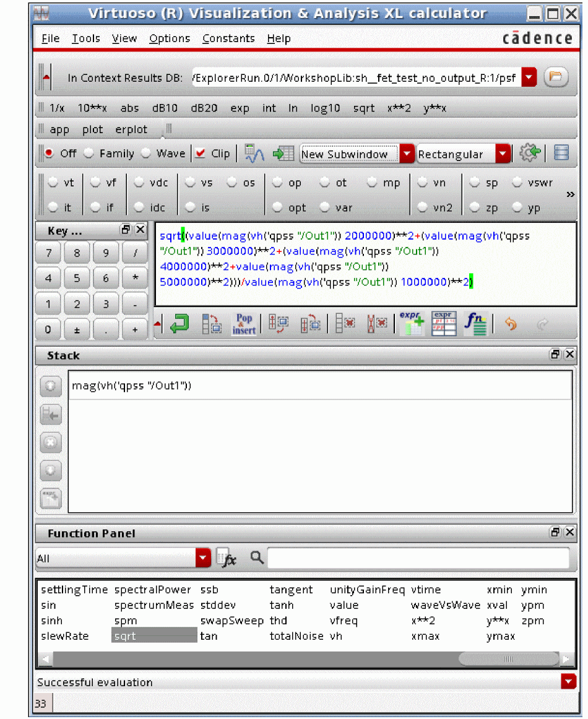Open the View menu
588x719 pixels.
tap(124, 38)
